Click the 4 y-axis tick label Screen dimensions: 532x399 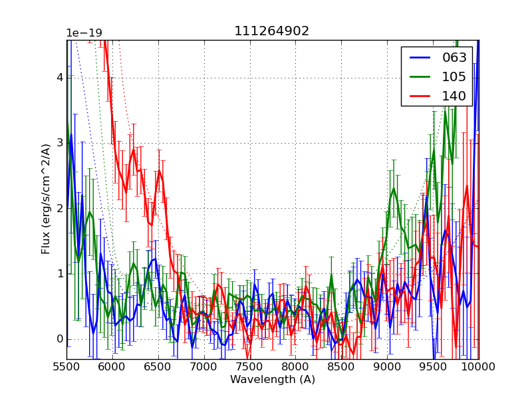coord(59,78)
